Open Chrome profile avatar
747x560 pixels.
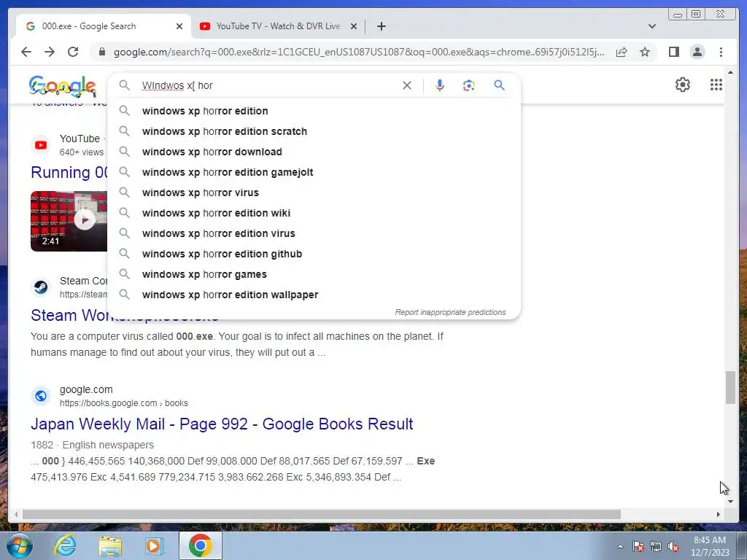click(x=697, y=52)
